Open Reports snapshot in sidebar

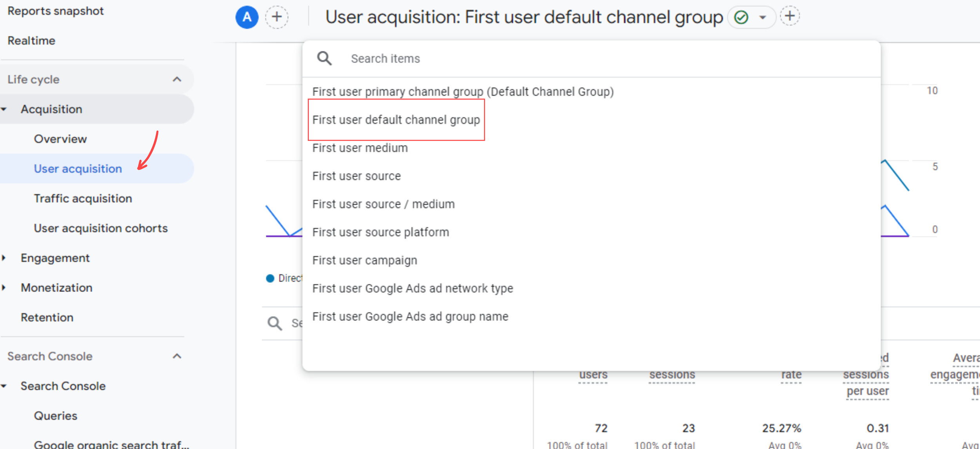(x=55, y=11)
